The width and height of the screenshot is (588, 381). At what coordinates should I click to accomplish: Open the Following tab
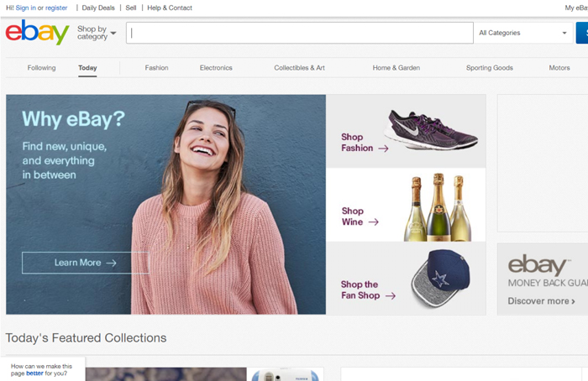click(x=41, y=68)
